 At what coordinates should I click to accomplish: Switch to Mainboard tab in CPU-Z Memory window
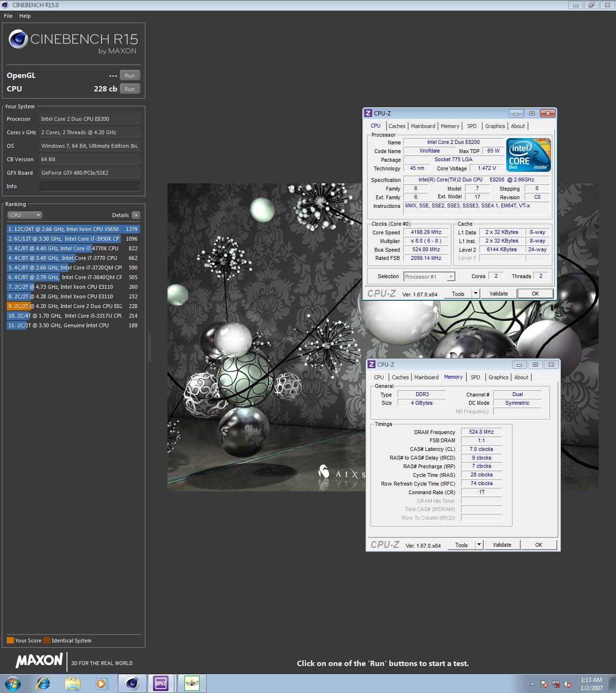pos(426,377)
